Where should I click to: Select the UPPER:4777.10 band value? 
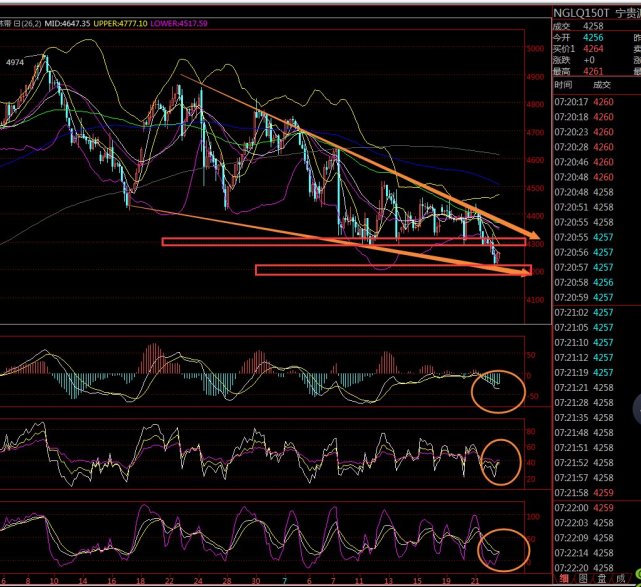[120, 24]
